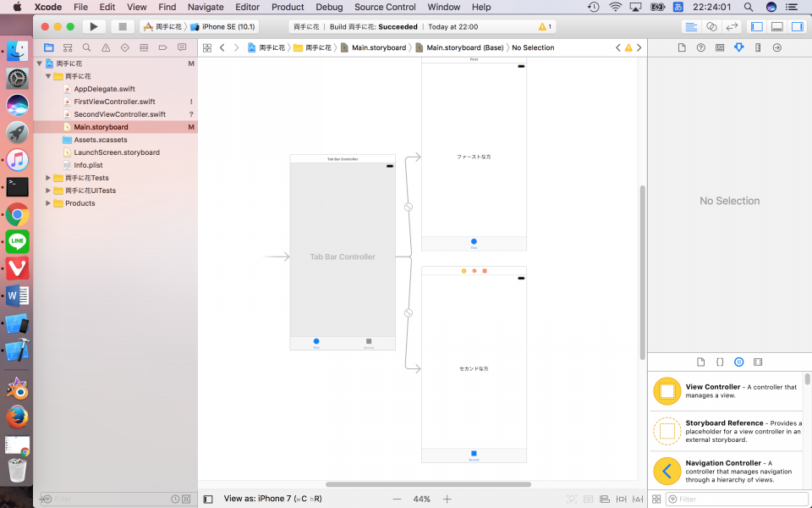The image size is (812, 508).
Task: Open the Issue navigator warning triangle
Action: pos(106,47)
